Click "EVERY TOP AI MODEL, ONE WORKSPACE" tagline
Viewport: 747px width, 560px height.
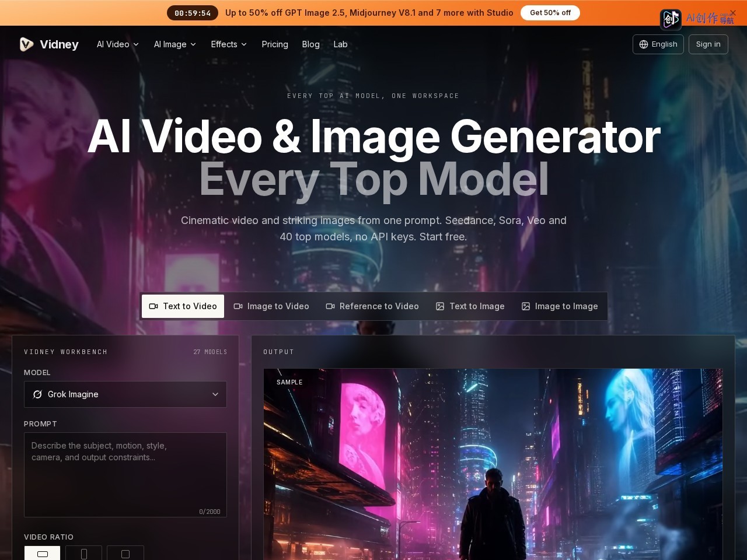[x=373, y=96]
